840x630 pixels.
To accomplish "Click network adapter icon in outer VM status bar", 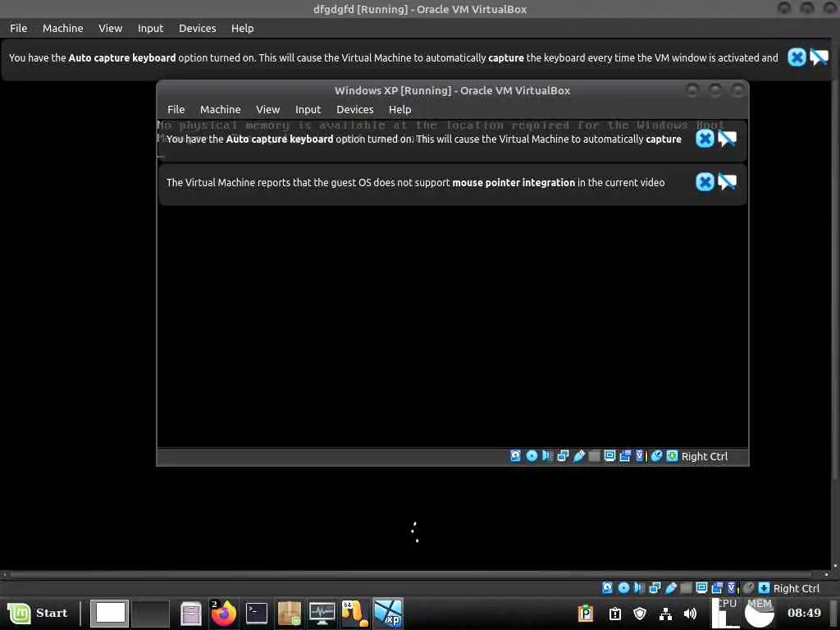I will [x=655, y=587].
